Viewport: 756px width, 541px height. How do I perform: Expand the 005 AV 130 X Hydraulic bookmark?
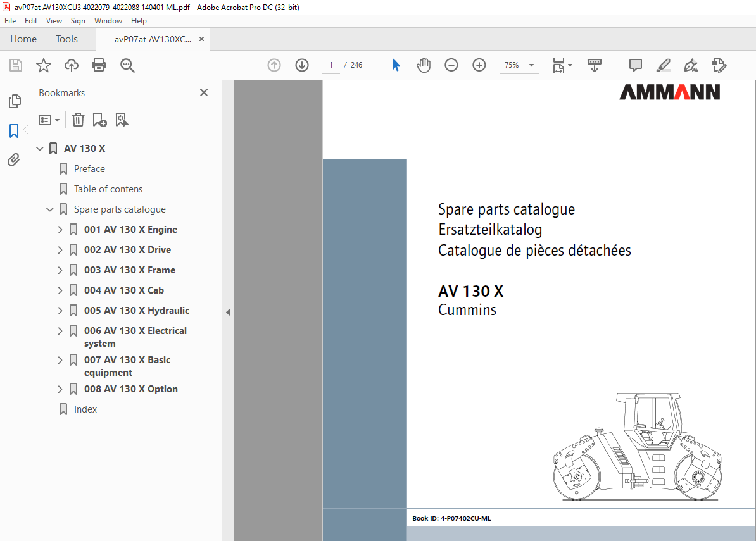coord(60,311)
